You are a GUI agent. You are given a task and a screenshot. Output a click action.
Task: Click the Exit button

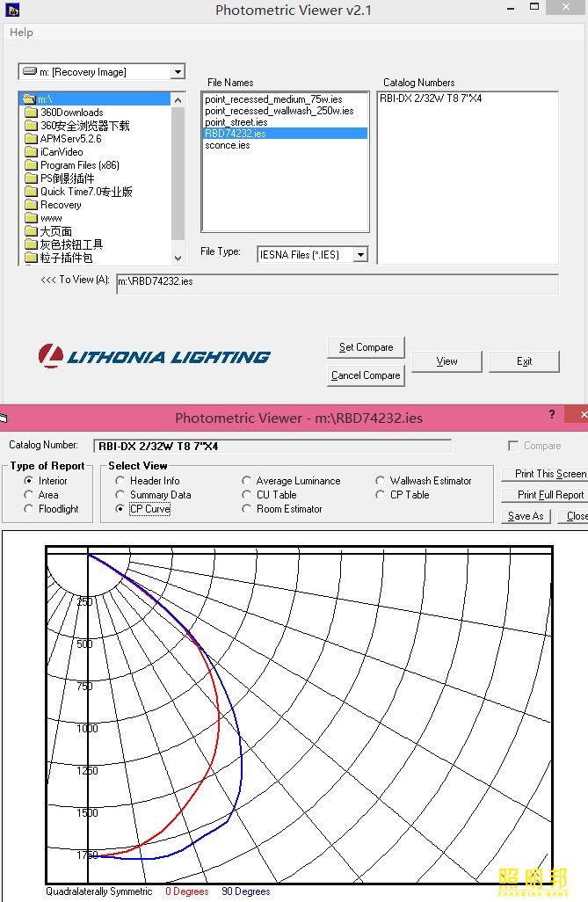tap(524, 361)
